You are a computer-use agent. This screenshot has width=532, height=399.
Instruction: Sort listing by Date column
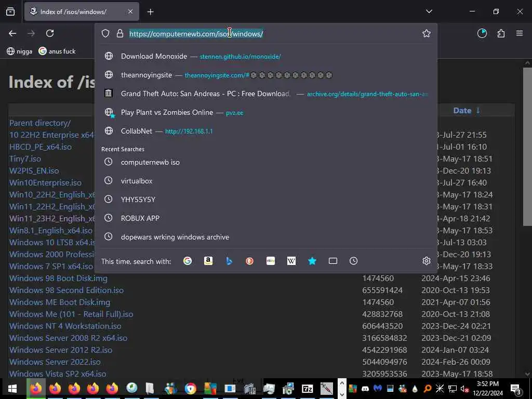(462, 111)
